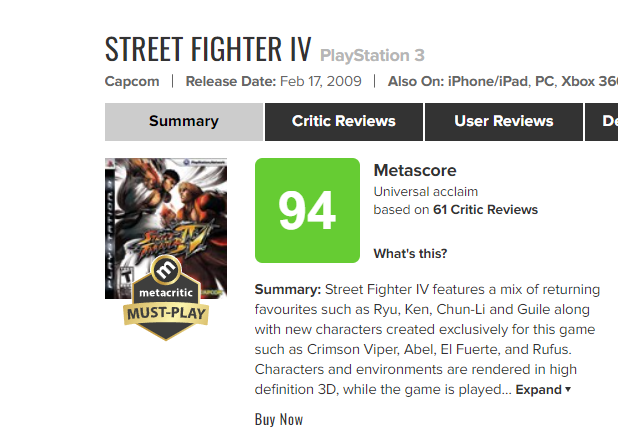Click the Capcom publisher link
Viewport: 618px width, 430px height.
[x=130, y=81]
